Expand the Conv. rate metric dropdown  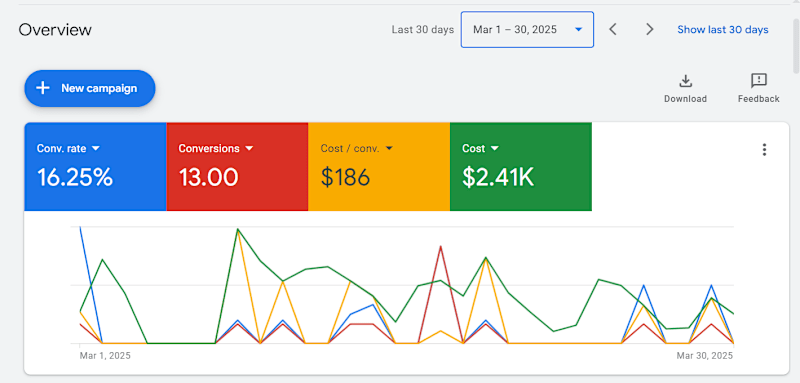(x=95, y=148)
